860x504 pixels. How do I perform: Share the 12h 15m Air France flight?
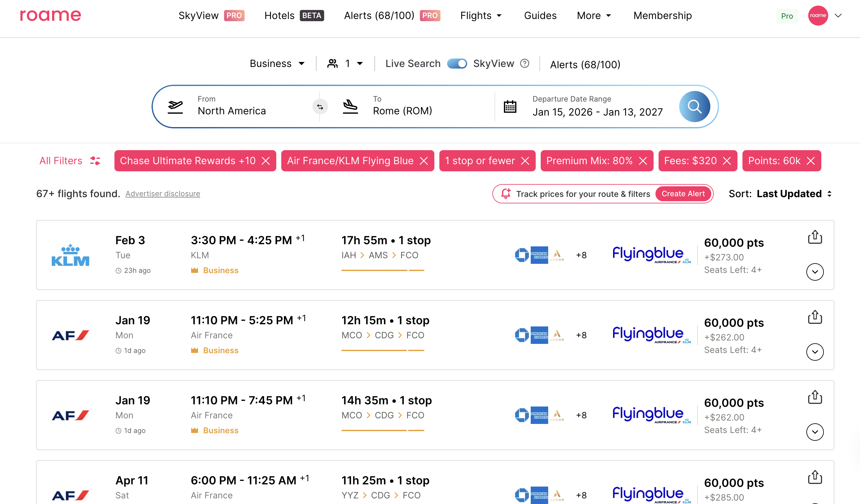(x=814, y=317)
